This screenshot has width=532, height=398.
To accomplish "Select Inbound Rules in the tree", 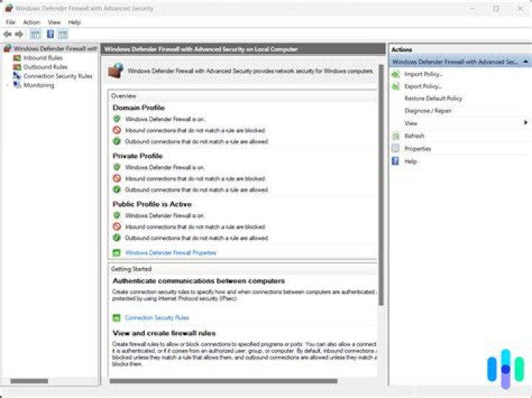I will click(43, 58).
